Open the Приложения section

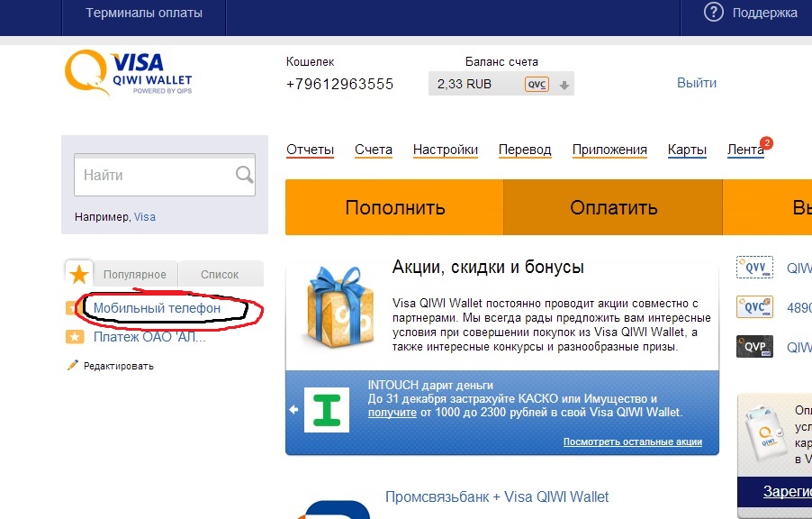(609, 150)
